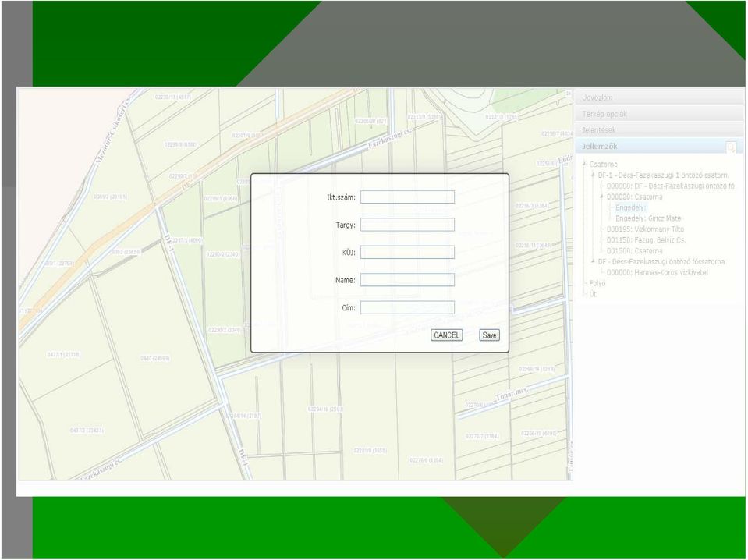Viewport: 748px width, 560px height.
Task: Focus the Tárgy text field
Action: point(407,225)
